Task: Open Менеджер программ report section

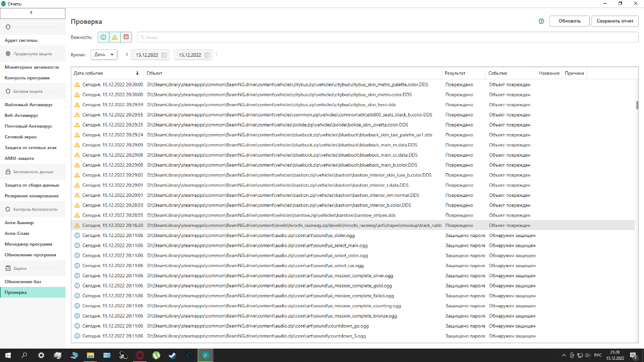Action: tap(33, 244)
